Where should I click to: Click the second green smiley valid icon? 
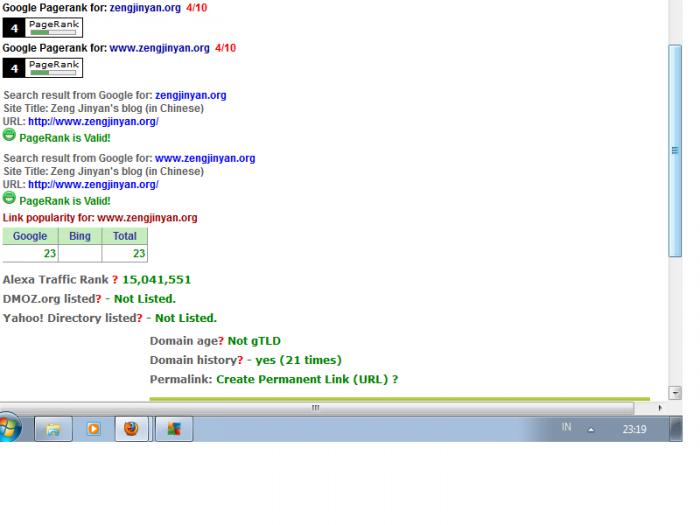click(x=9, y=197)
